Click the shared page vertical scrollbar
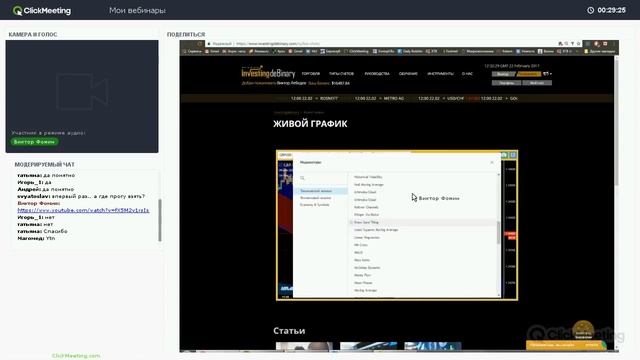The width and height of the screenshot is (640, 360). (616, 122)
